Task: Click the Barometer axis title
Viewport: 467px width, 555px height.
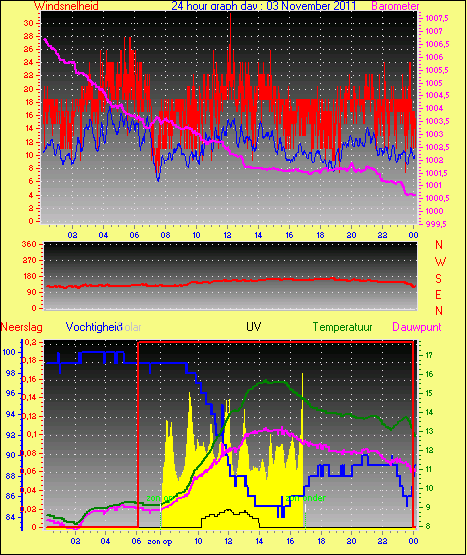Action: click(395, 6)
